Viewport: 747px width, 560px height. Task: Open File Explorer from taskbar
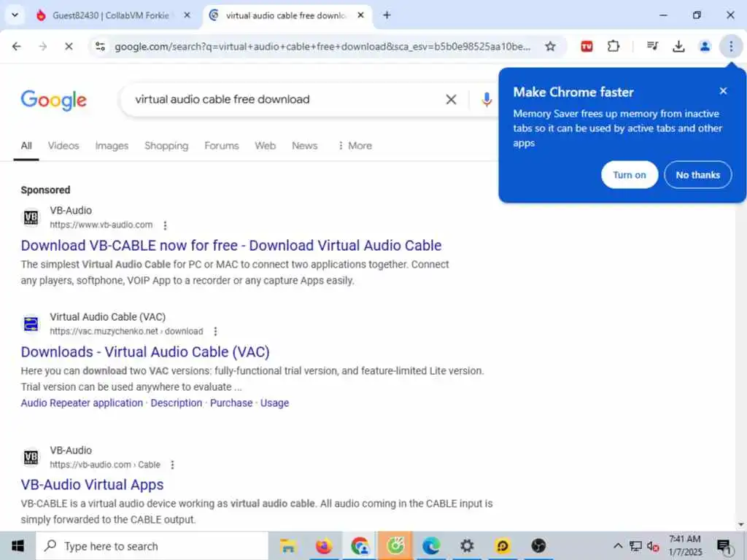click(x=288, y=545)
